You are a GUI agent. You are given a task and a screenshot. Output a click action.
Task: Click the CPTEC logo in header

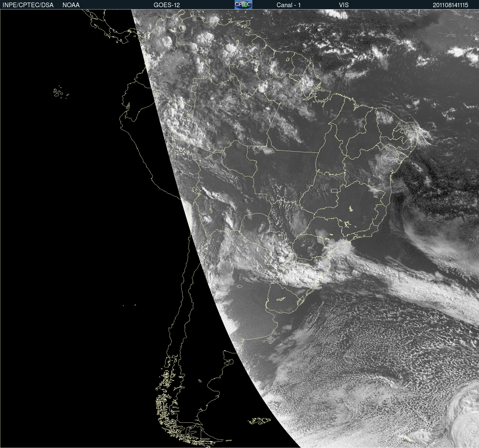(243, 5)
